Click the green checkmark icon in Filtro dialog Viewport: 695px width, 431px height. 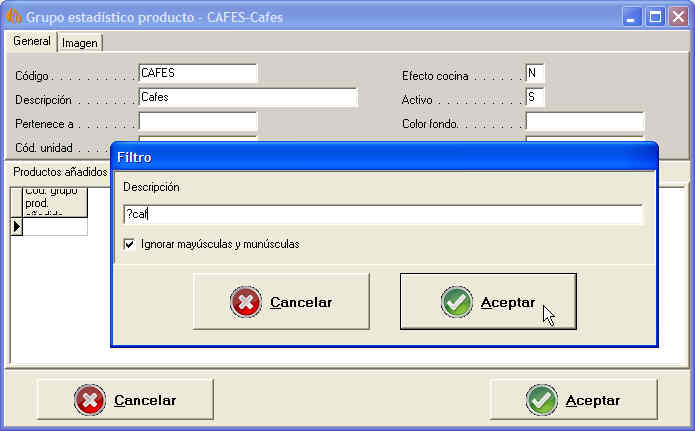coord(456,302)
